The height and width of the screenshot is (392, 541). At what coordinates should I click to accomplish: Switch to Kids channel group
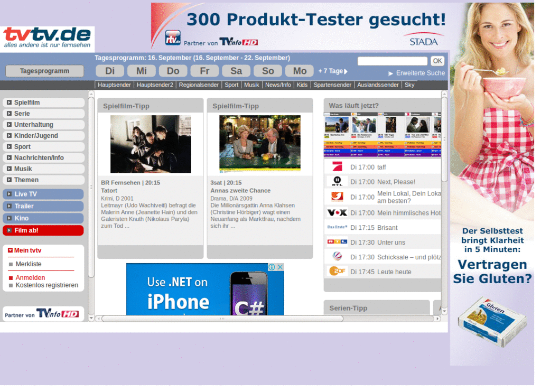click(302, 85)
